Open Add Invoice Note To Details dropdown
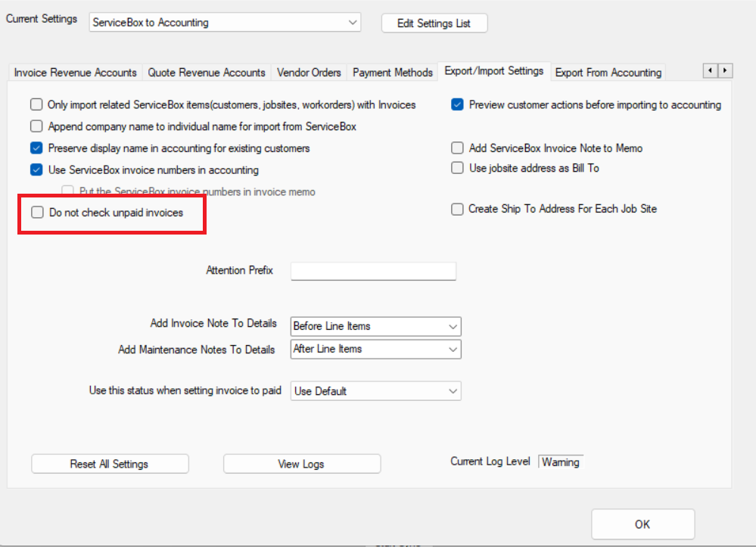This screenshot has height=547, width=756. pyautogui.click(x=375, y=326)
